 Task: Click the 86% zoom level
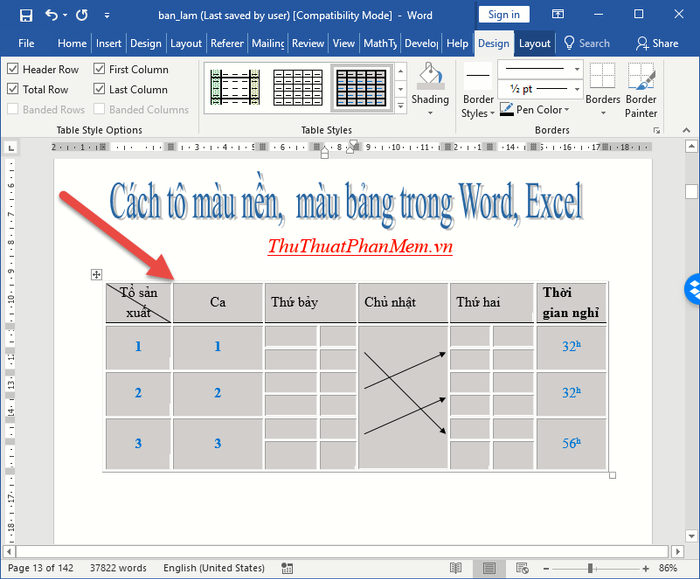[668, 568]
